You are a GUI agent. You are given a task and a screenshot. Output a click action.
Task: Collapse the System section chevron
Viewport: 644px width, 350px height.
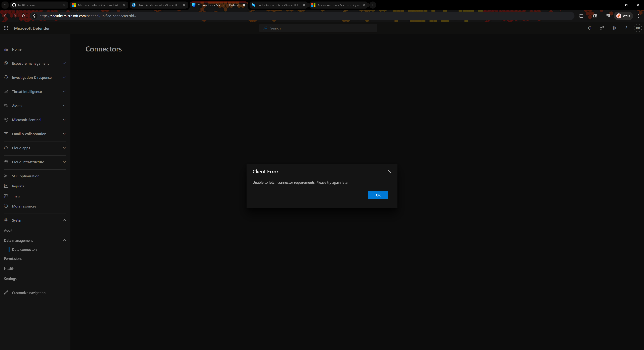coord(64,220)
